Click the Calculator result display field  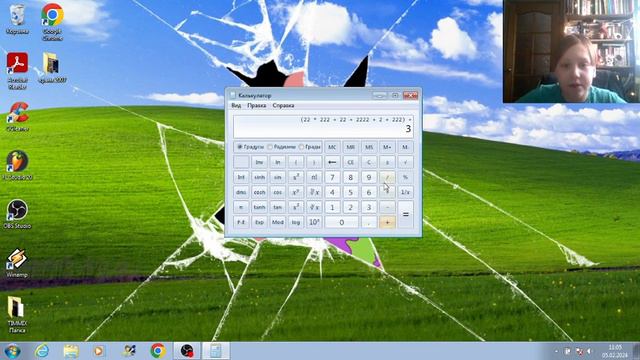pyautogui.click(x=323, y=126)
